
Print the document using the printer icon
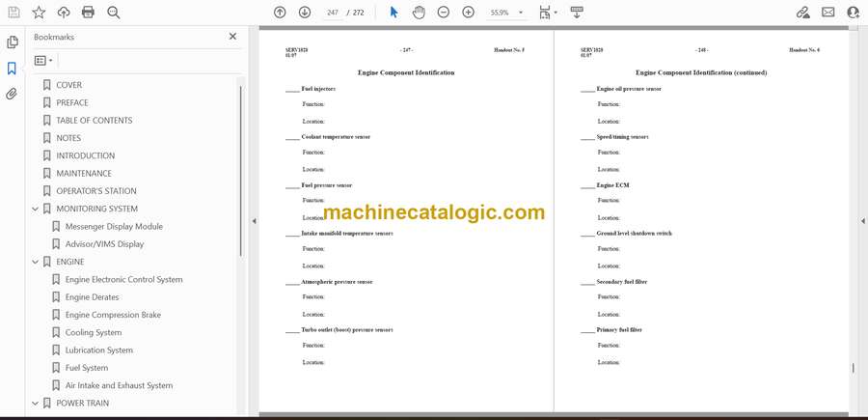point(88,13)
